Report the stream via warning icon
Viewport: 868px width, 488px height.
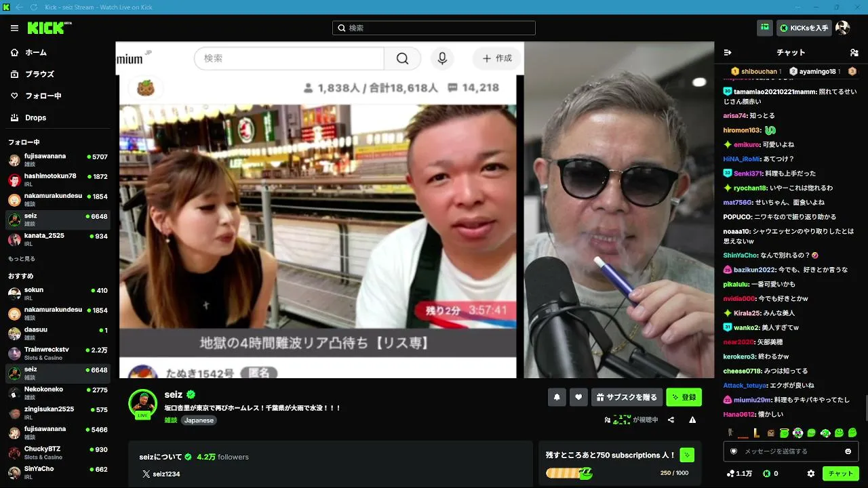692,420
